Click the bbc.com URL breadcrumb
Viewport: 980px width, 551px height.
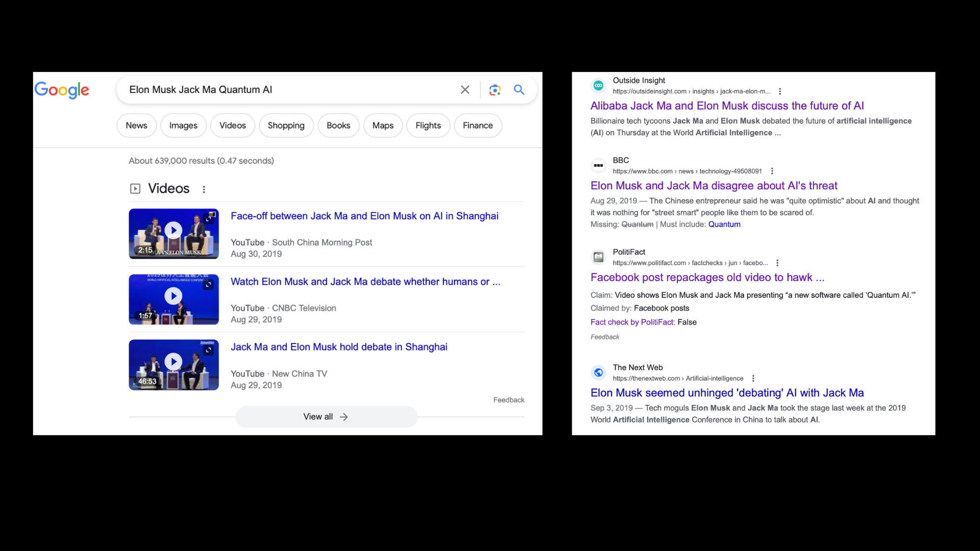687,171
